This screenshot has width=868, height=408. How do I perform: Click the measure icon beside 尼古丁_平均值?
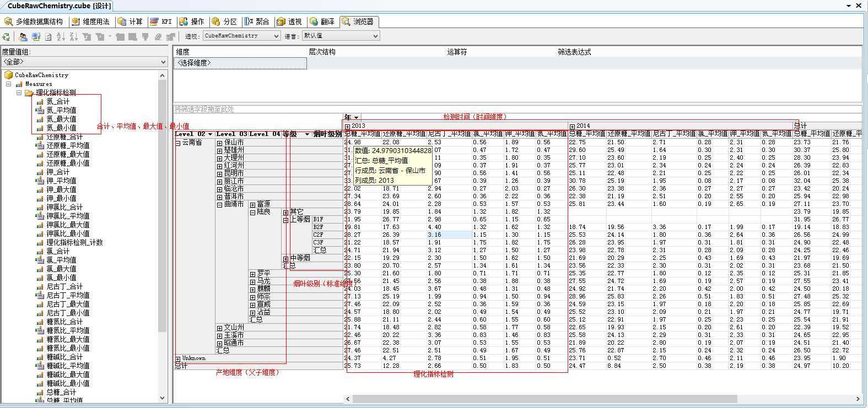point(40,295)
